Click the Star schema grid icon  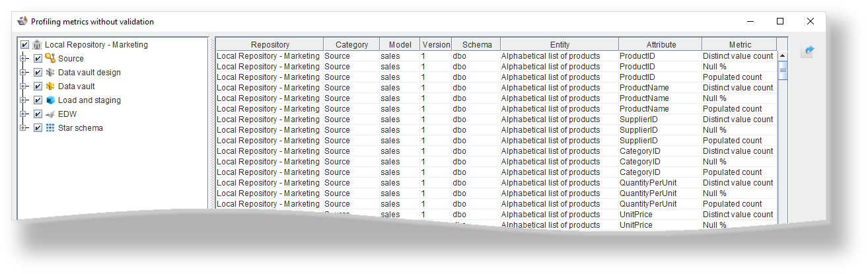[50, 128]
